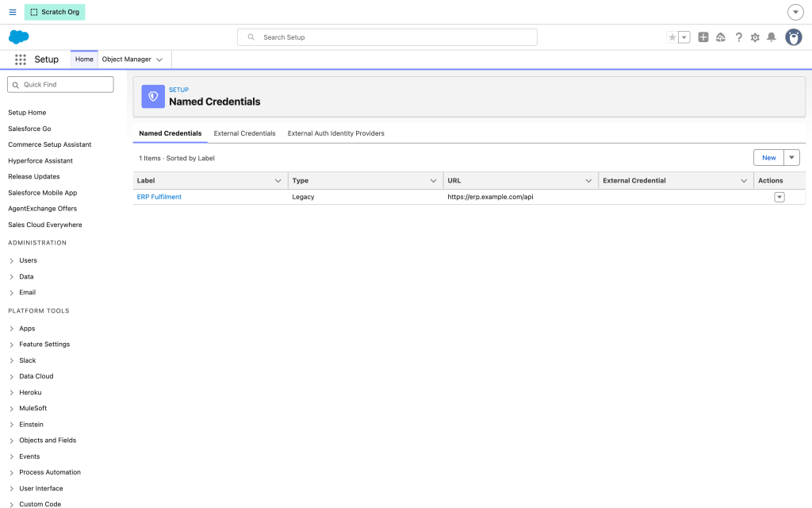812x508 pixels.
Task: Expand the Process Automation node
Action: pyautogui.click(x=11, y=473)
